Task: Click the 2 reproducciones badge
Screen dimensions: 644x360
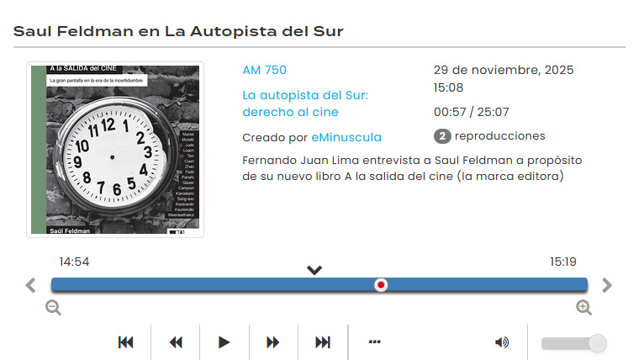Action: [x=442, y=136]
